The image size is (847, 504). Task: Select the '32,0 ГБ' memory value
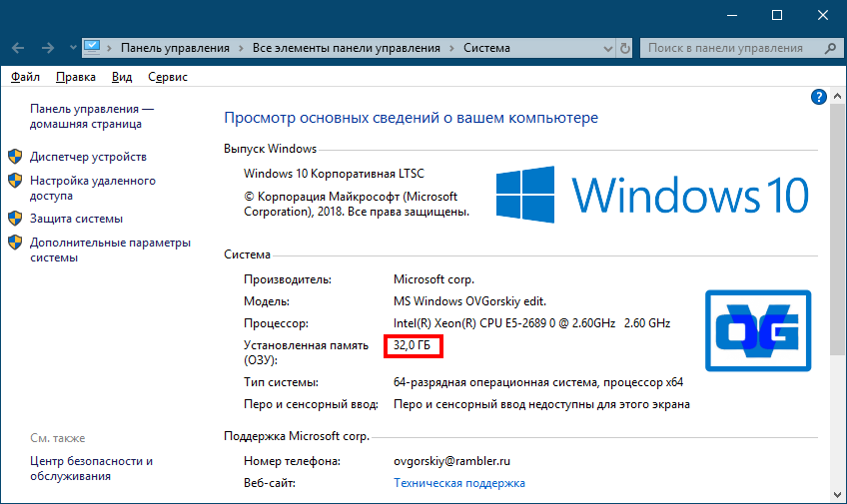pyautogui.click(x=412, y=345)
